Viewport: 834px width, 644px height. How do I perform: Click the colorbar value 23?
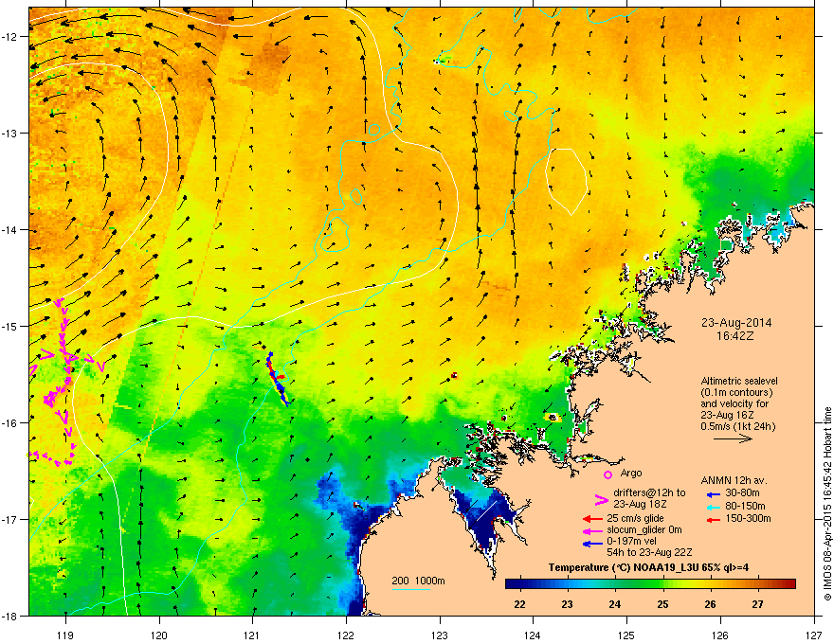point(568,604)
